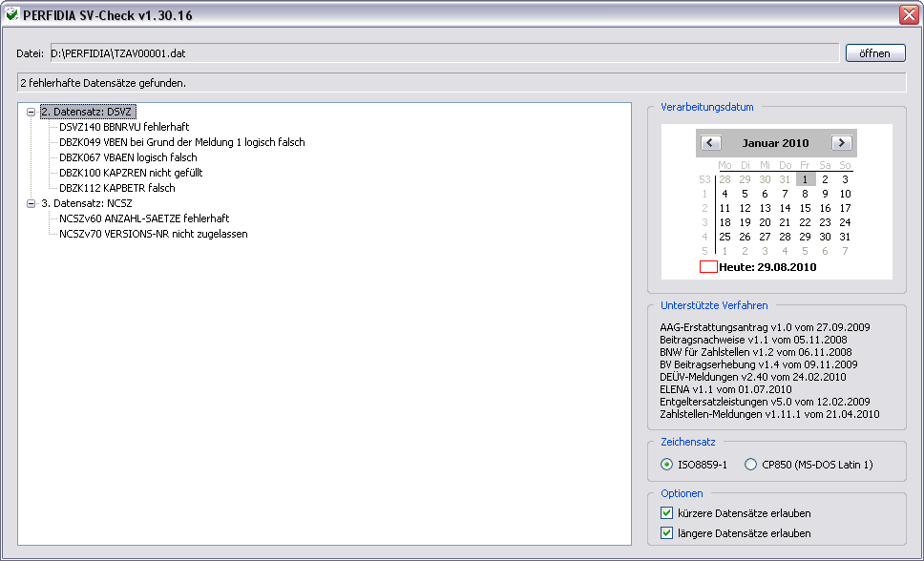
Task: Click the öffnen button
Action: click(x=875, y=53)
